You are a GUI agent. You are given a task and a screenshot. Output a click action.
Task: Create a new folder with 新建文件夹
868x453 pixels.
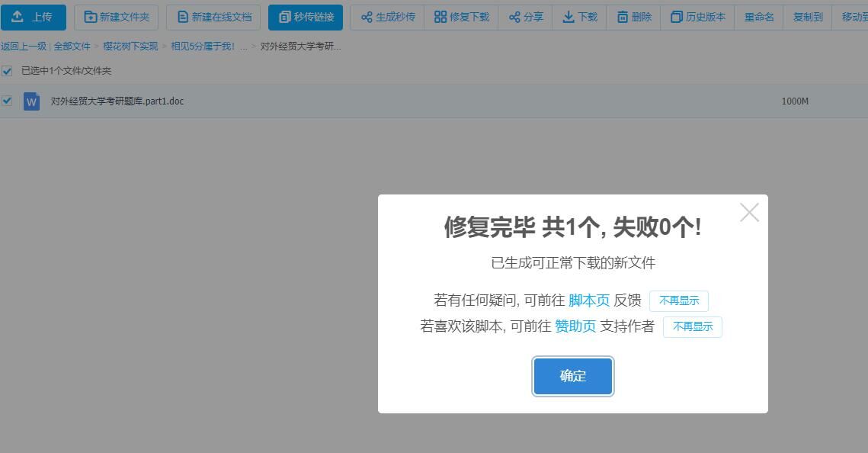pos(116,17)
